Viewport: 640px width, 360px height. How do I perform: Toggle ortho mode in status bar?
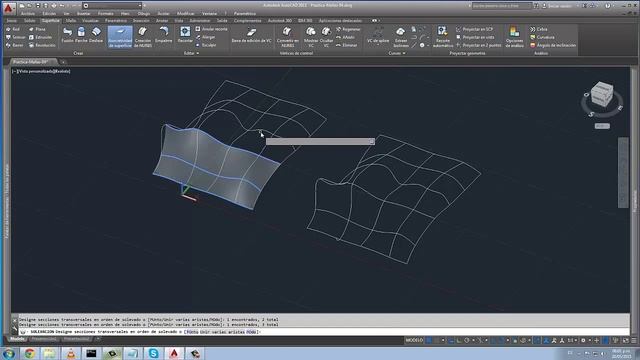[460, 340]
